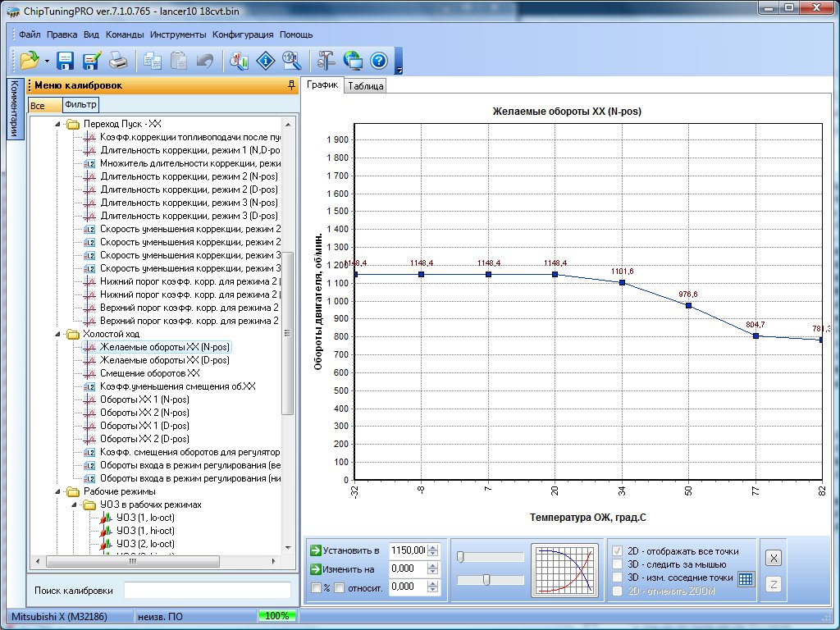This screenshot has width=840, height=630.
Task: Collapse the Рабочие режимы tree node
Action: pos(57,491)
